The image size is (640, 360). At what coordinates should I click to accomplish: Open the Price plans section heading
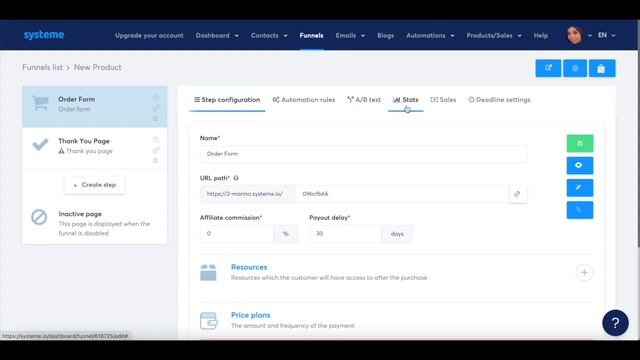[251, 315]
